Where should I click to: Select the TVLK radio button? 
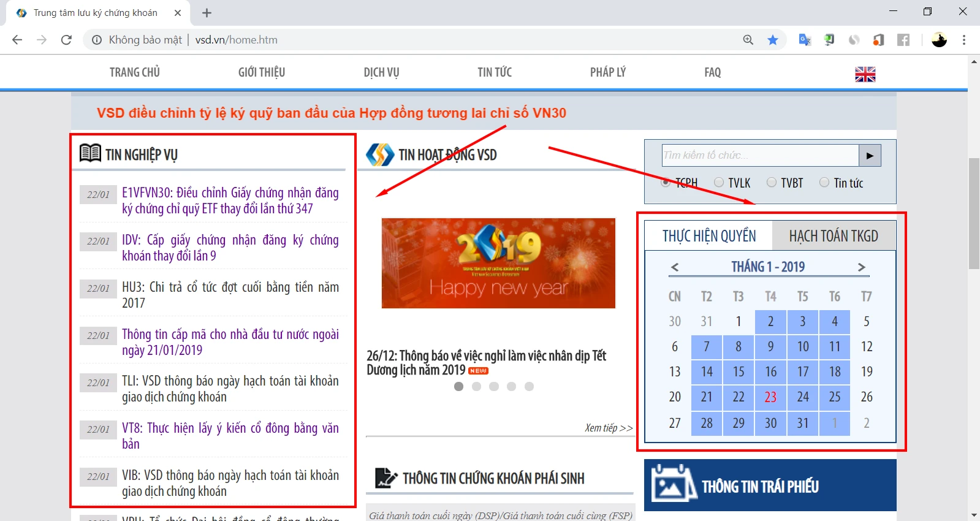click(719, 182)
